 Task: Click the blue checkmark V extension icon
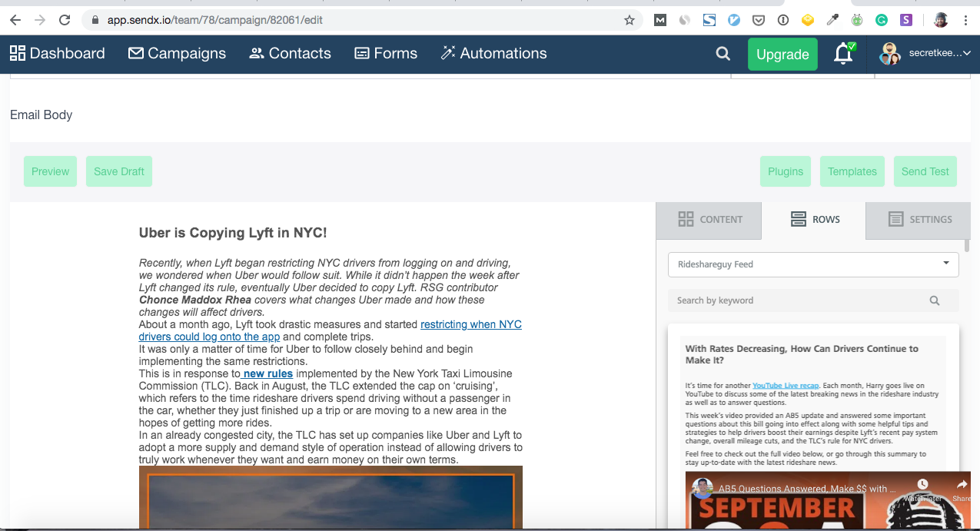click(734, 20)
